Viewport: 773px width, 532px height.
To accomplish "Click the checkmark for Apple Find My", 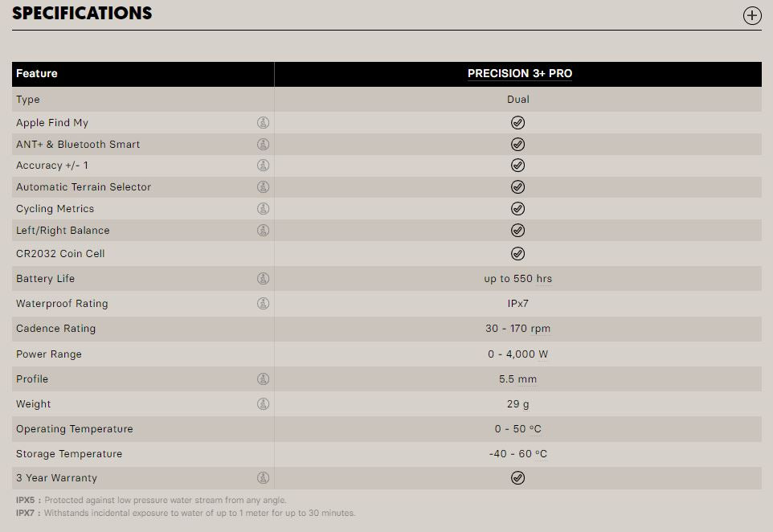I will [x=518, y=122].
